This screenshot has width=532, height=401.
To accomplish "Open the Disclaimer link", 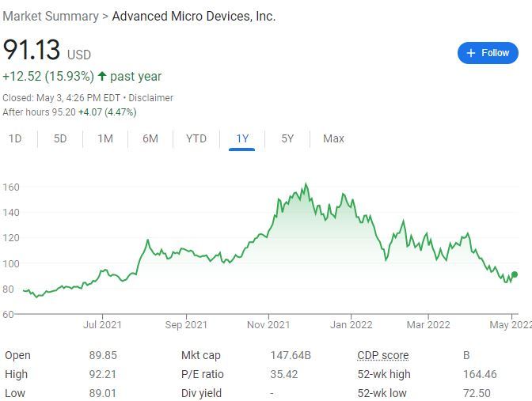I will point(151,98).
